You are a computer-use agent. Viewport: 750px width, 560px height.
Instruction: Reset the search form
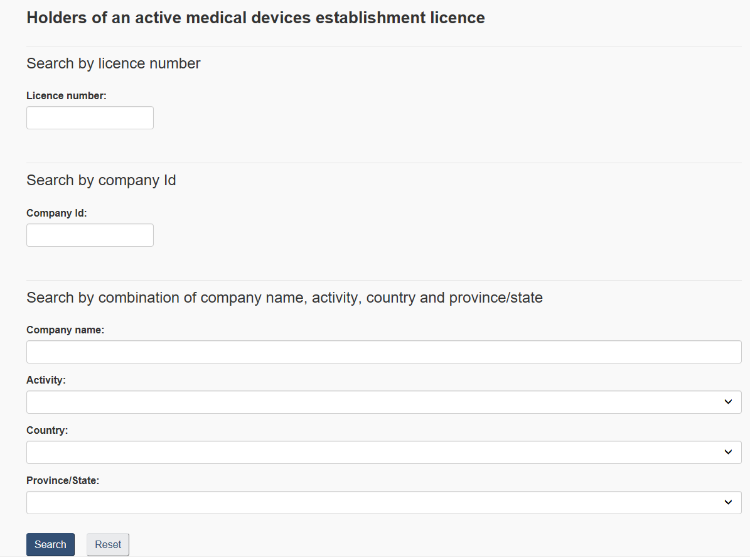point(108,544)
